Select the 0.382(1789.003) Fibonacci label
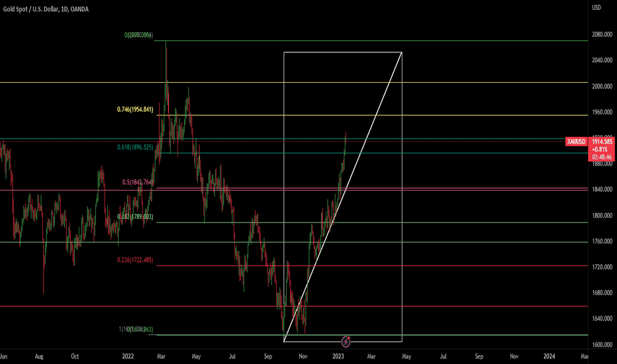Image resolution: width=617 pixels, height=364 pixels. click(135, 217)
